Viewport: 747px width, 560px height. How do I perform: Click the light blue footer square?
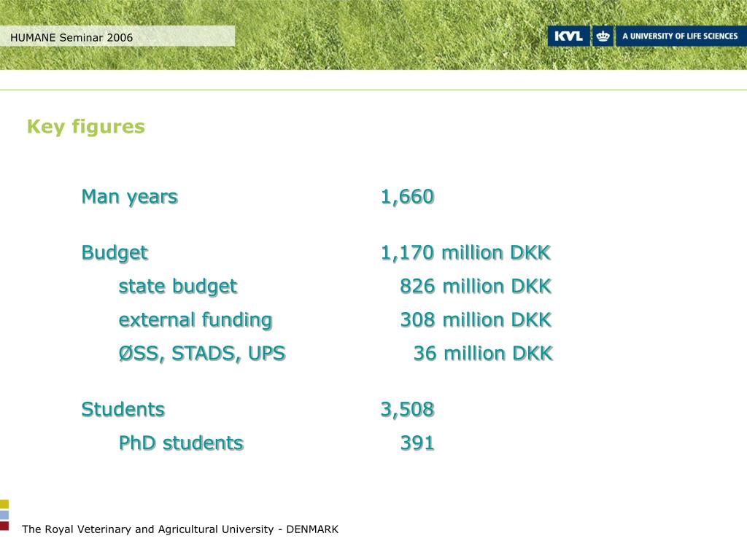pyautogui.click(x=4, y=516)
